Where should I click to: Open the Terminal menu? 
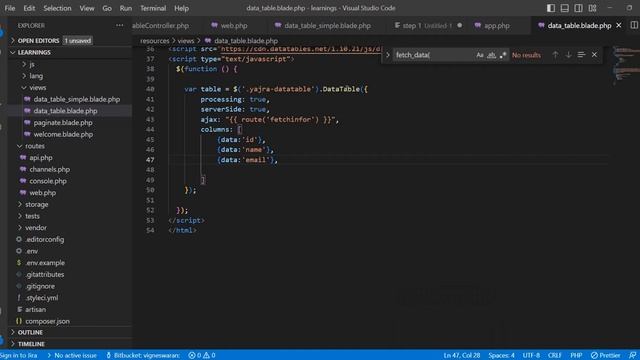click(153, 8)
